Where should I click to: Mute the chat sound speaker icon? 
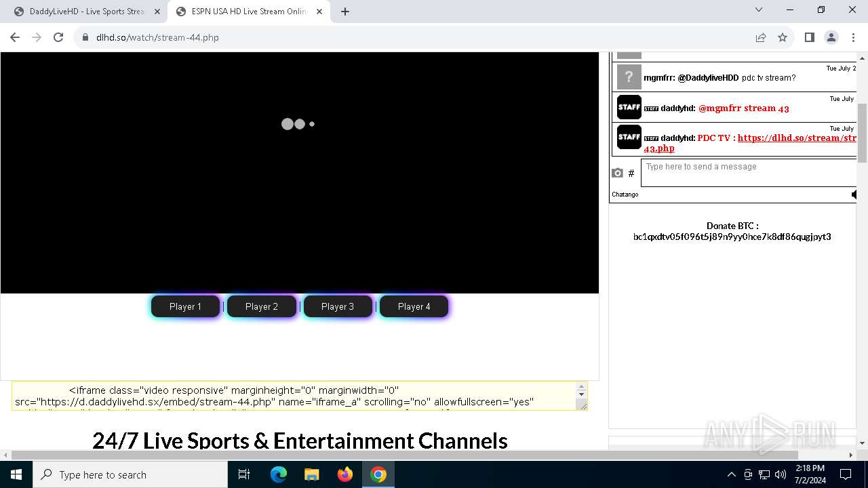(854, 195)
